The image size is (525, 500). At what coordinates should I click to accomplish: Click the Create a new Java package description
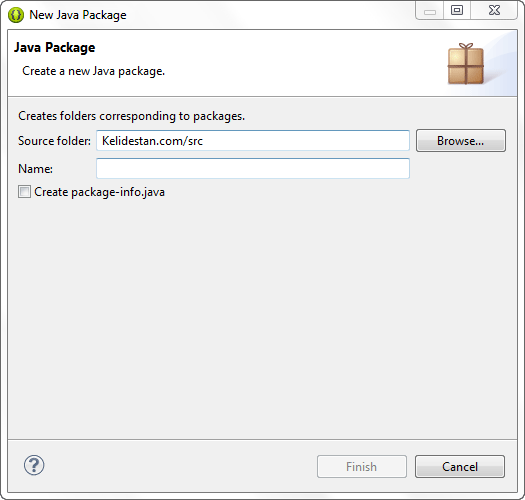(93, 71)
